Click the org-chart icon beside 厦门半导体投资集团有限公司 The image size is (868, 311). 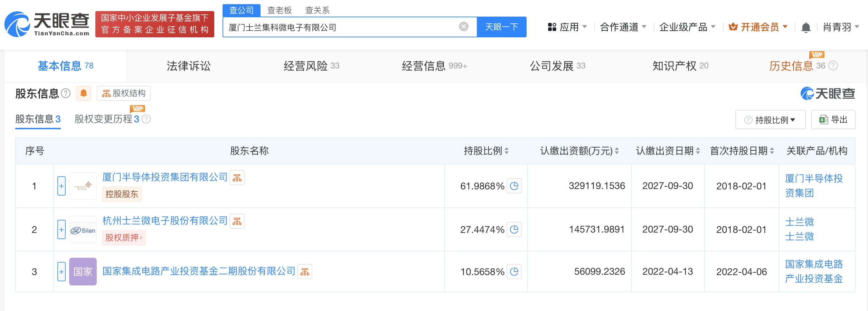click(237, 178)
